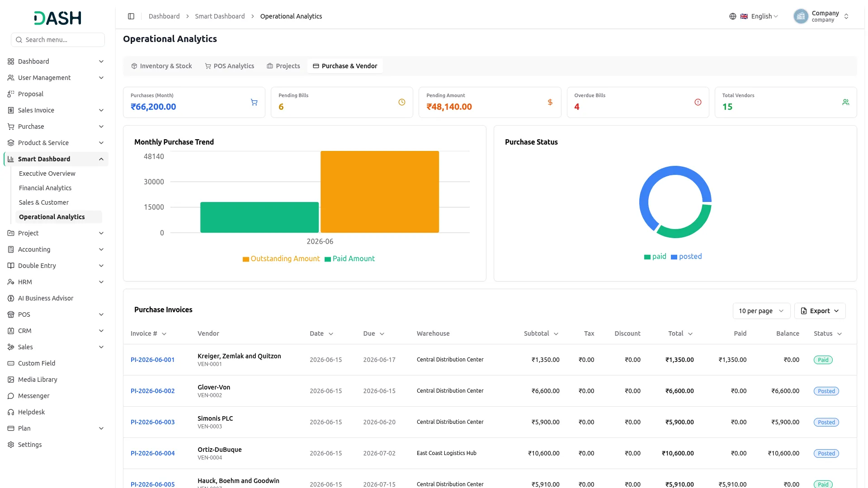The width and height of the screenshot is (868, 488).
Task: Click the Media Library image icon
Action: [11, 380]
